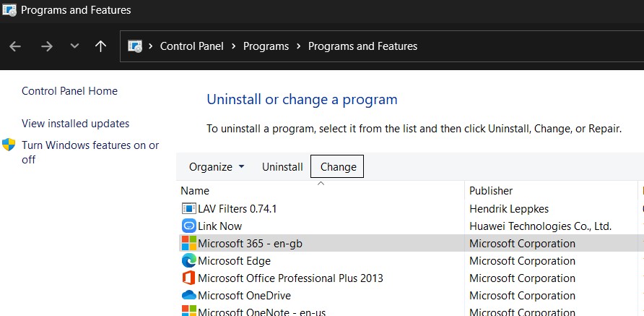This screenshot has height=316, width=644.
Task: Expand chevron before Control Panel breadcrumb
Action: pyautogui.click(x=151, y=46)
